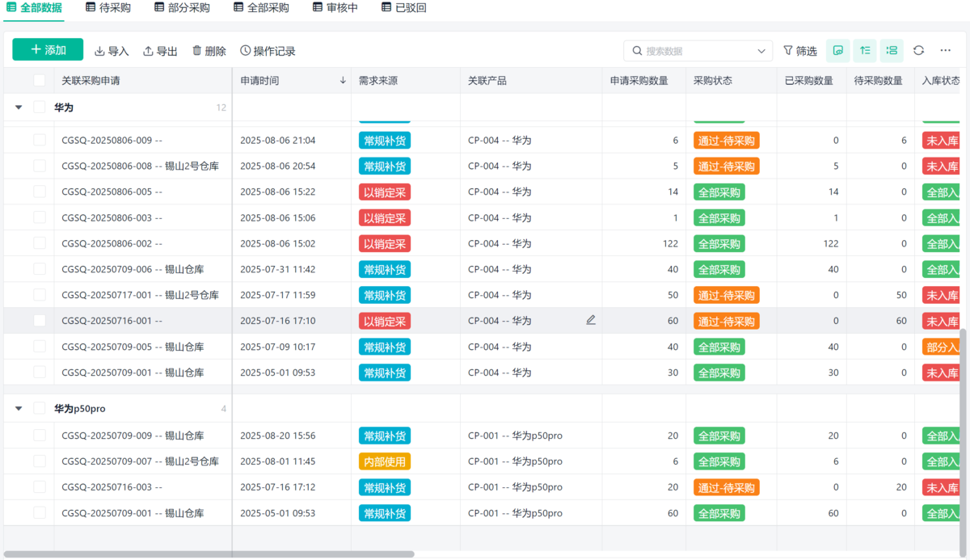Viewport: 970px width, 560px height.
Task: Click the 添加 add button
Action: (48, 50)
